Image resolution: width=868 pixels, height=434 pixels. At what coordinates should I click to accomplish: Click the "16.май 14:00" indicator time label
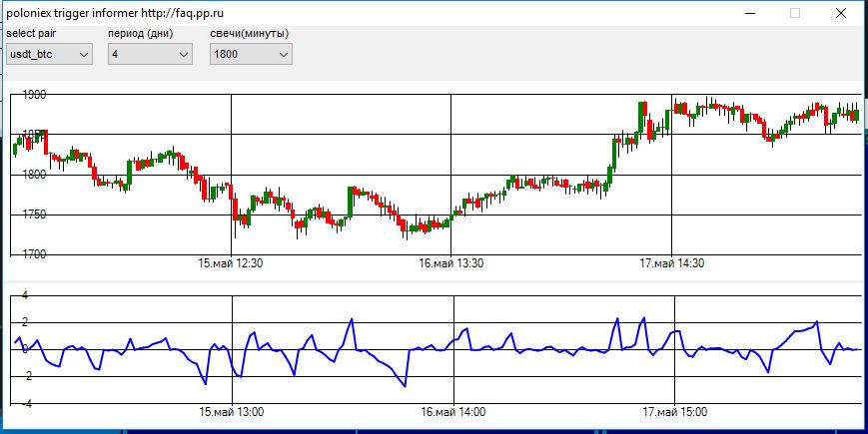452,411
